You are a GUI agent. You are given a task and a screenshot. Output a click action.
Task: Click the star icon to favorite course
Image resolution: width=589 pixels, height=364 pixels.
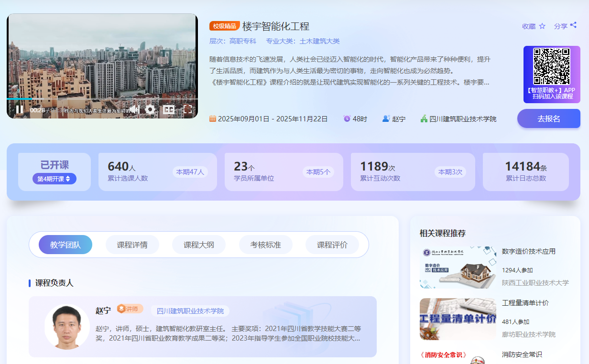pyautogui.click(x=542, y=26)
